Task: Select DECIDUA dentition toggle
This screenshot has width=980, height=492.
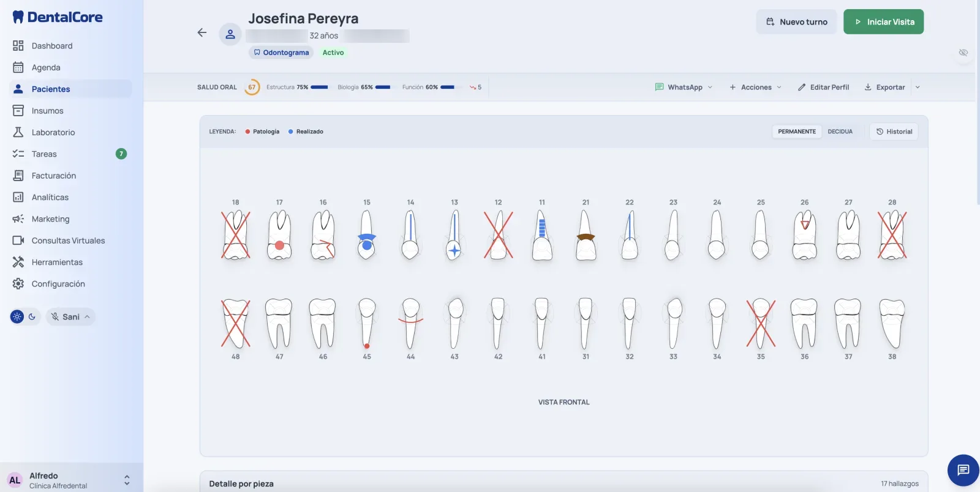Action: coord(840,132)
